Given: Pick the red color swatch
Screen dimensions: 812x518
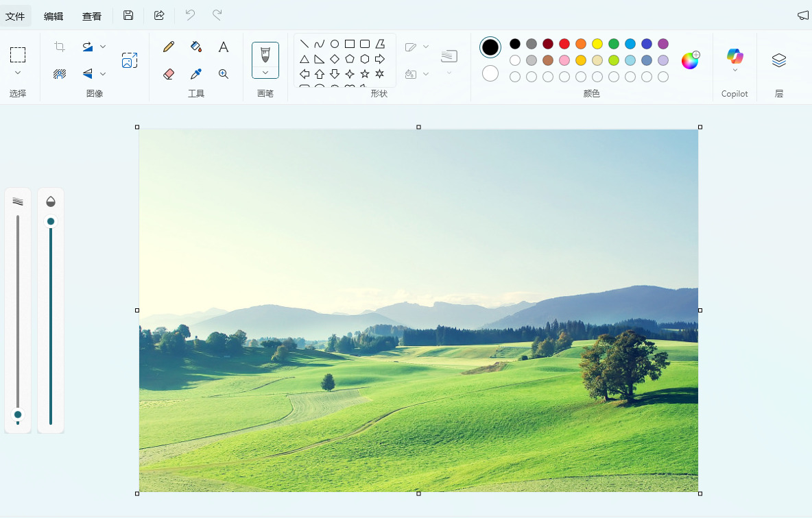Looking at the screenshot, I should point(564,44).
